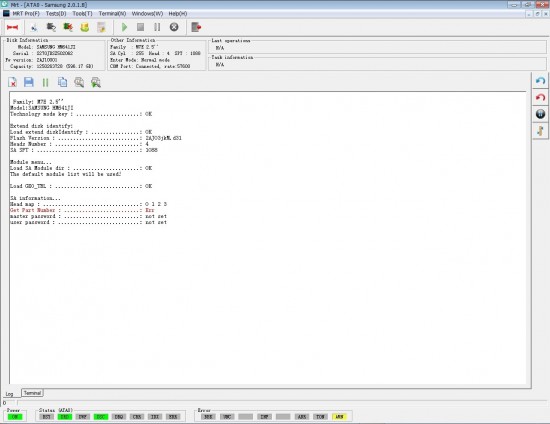Viewport: 550px width, 424px height.
Task: Click the COM Port status text
Action: tap(150, 66)
